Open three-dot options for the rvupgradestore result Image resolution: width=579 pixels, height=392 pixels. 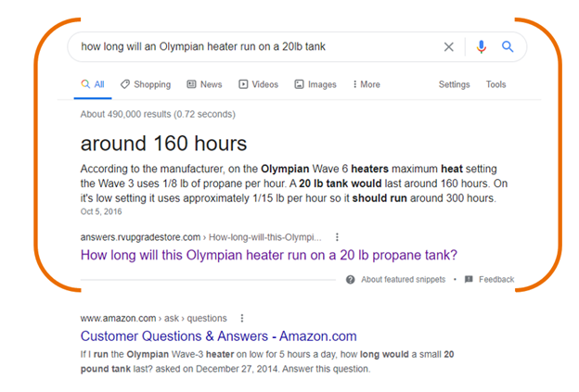point(337,237)
